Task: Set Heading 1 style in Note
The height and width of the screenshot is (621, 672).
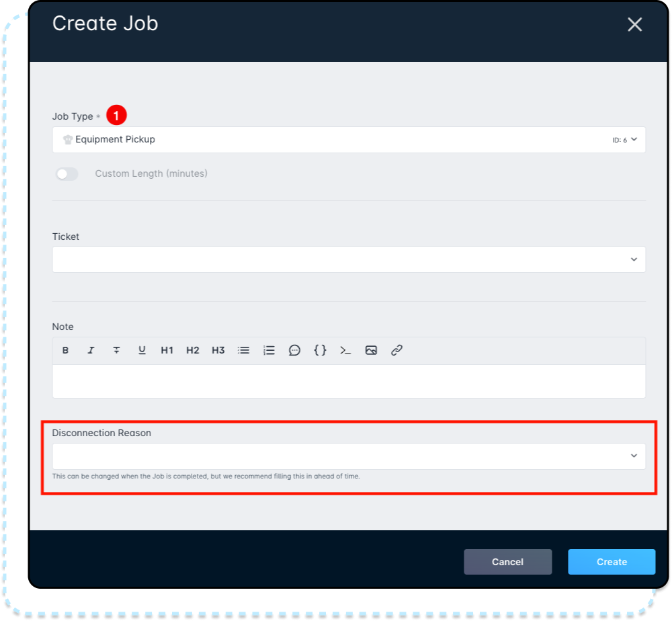Action: [167, 350]
